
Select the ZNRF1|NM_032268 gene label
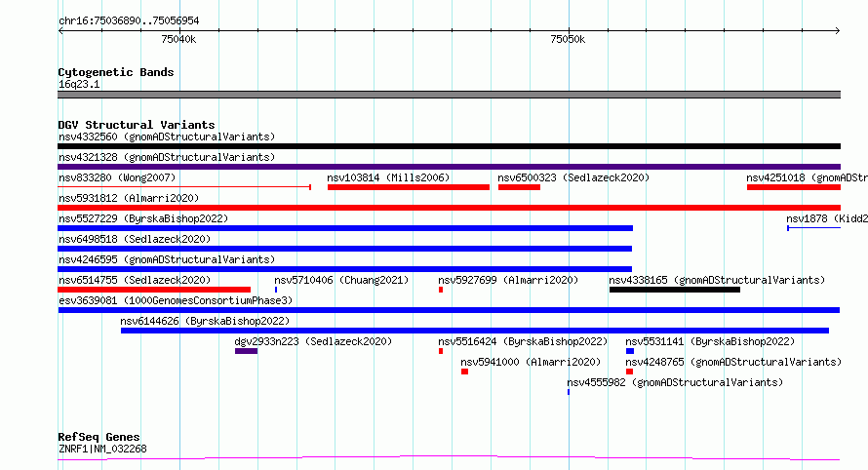coord(102,449)
